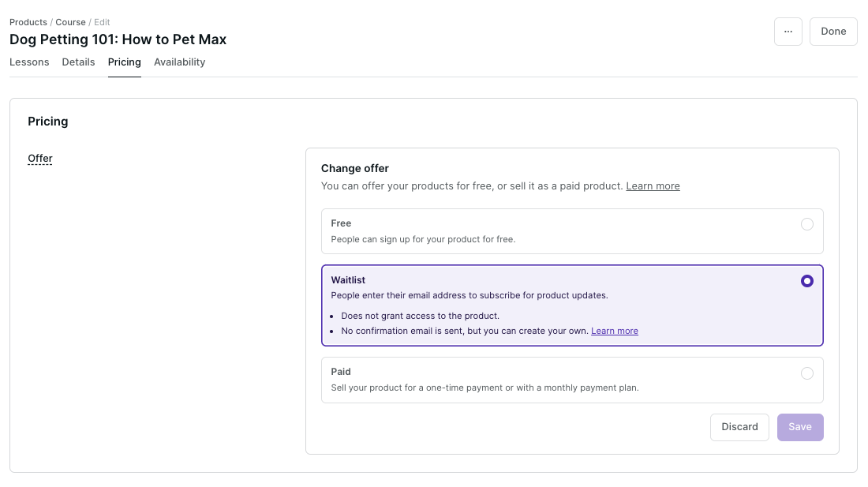Viewport: 868px width, 487px height.
Task: Navigate to Products in the breadcrumb
Action: click(x=28, y=22)
